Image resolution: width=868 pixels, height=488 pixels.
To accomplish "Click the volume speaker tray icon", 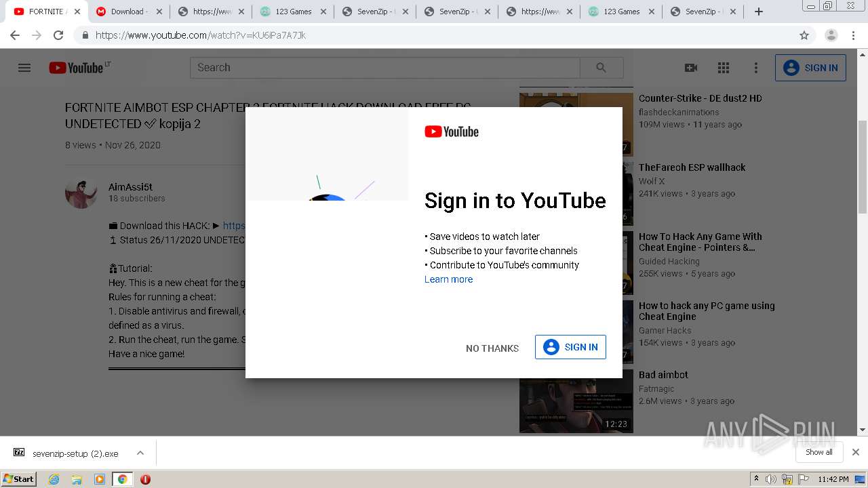I will tap(771, 479).
